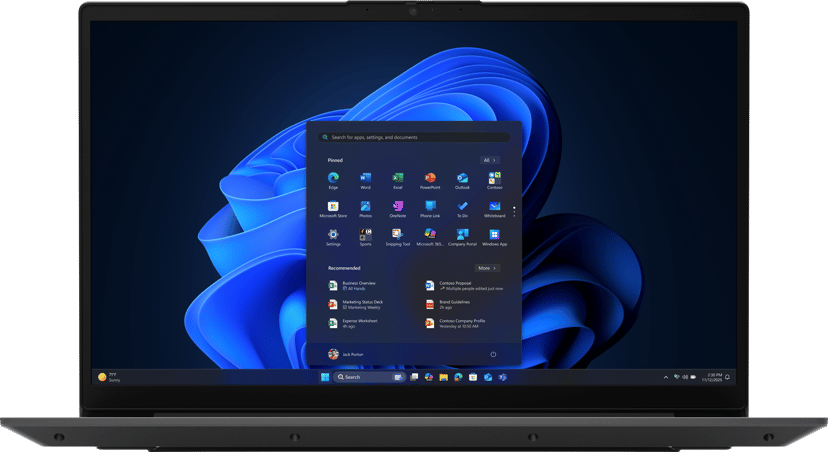Show hidden system tray icons chevron
The height and width of the screenshot is (452, 828).
pos(666,377)
